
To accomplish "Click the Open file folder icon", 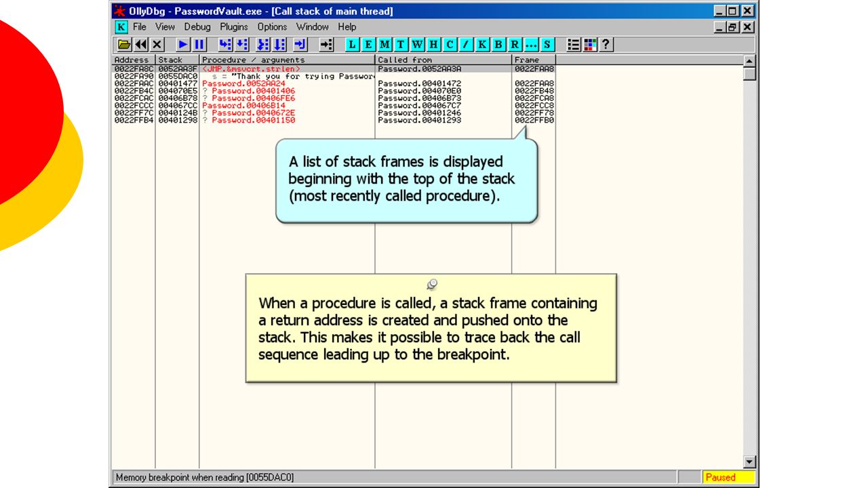I will click(x=124, y=45).
